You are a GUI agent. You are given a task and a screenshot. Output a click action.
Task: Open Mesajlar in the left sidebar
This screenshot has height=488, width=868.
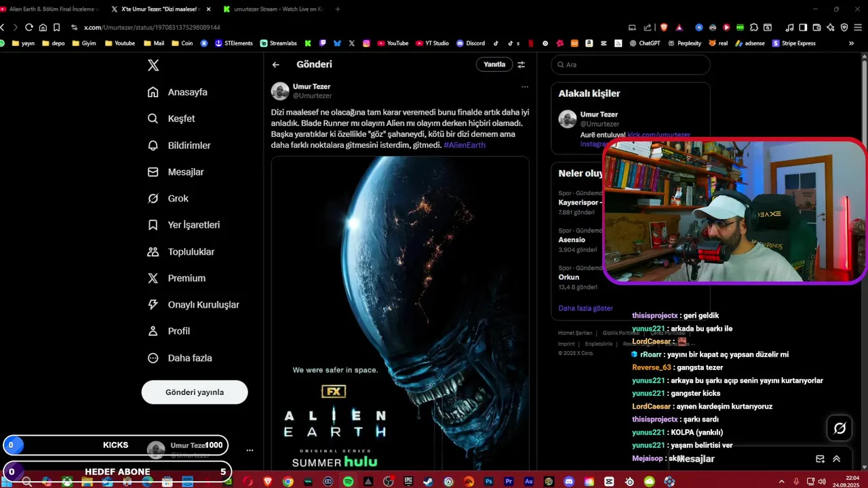[x=176, y=172]
